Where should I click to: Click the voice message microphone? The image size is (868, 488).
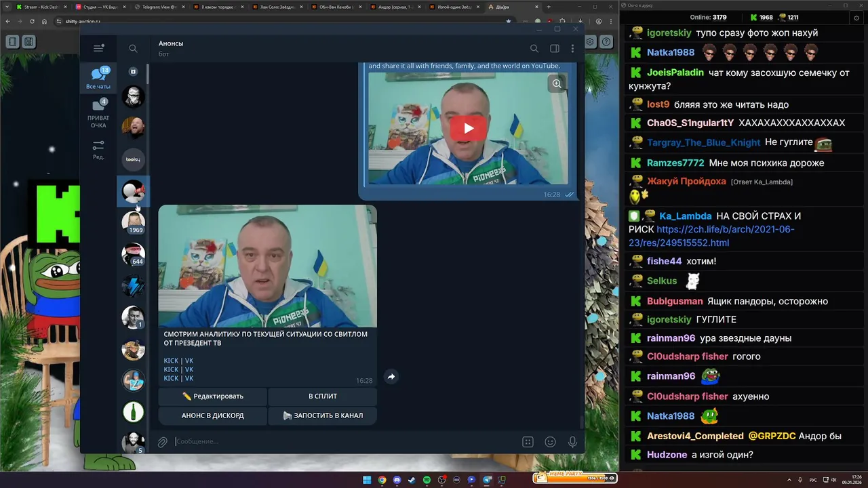pyautogui.click(x=573, y=442)
